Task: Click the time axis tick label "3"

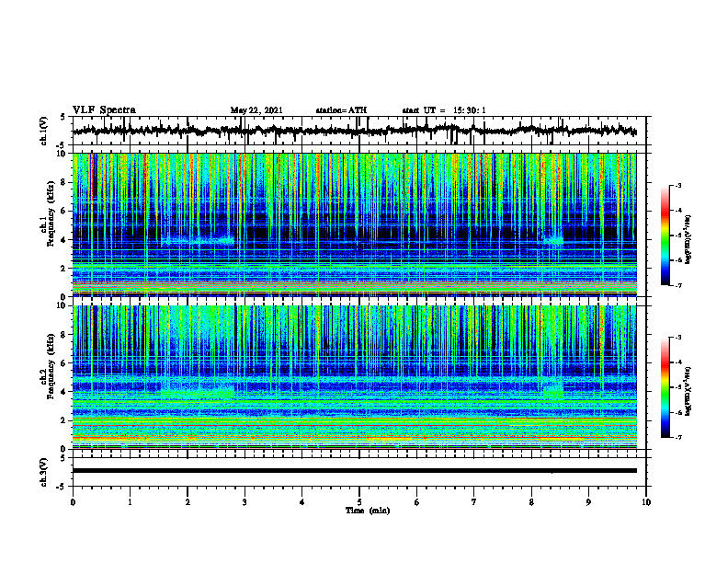Action: [245, 502]
